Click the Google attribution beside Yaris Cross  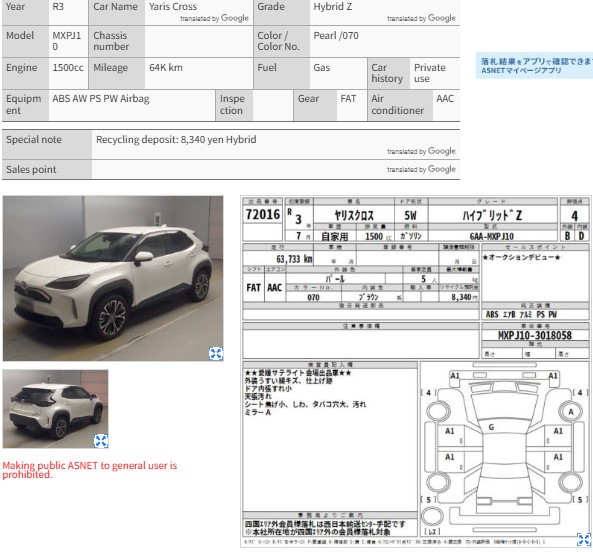coord(214,18)
